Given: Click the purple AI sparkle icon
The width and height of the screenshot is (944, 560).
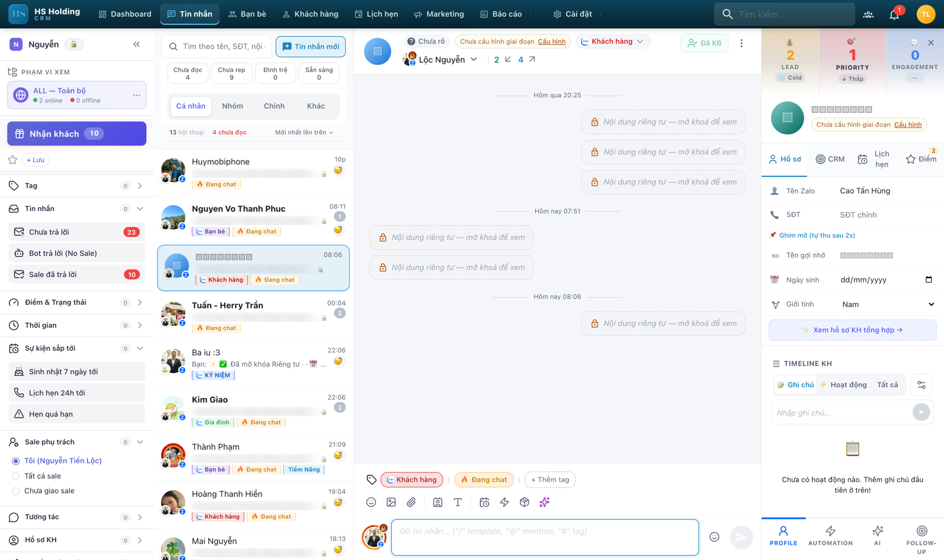Looking at the screenshot, I should click(545, 502).
